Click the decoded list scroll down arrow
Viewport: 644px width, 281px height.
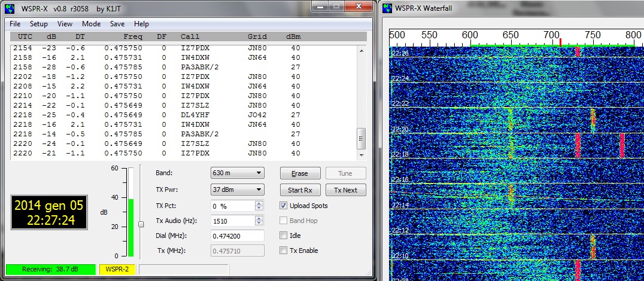click(362, 155)
